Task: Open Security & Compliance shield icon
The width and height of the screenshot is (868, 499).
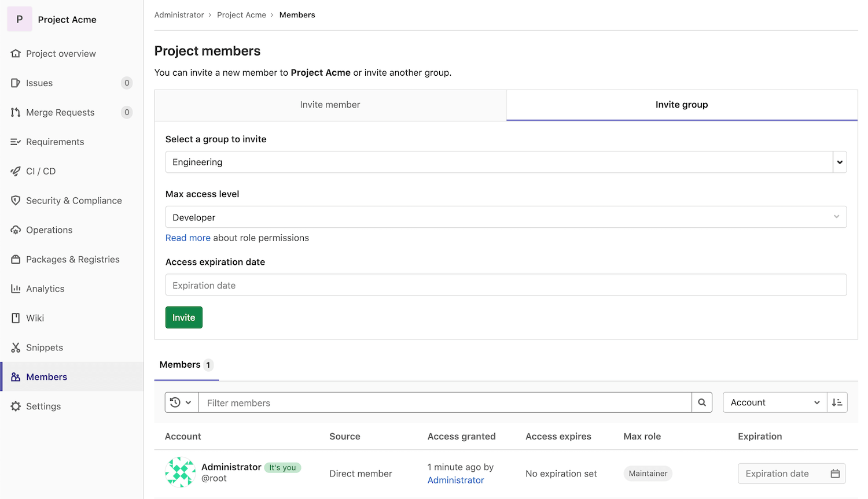Action: click(16, 201)
